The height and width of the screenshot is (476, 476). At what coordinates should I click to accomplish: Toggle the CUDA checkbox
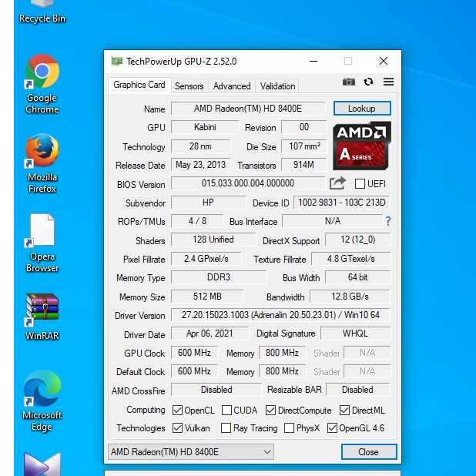click(226, 410)
